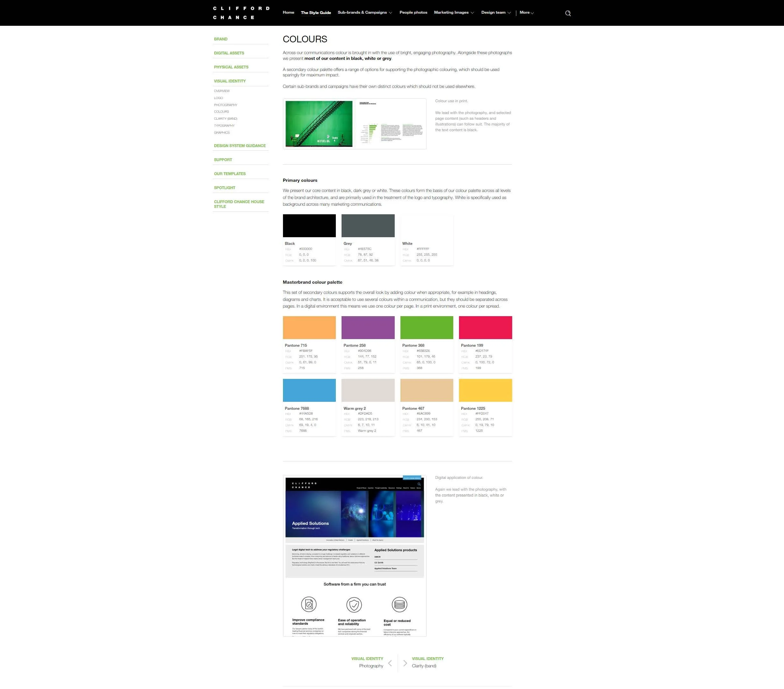784x689 pixels.
Task: Click Pantone 1225 RGB value 255, 208, 71
Action: [x=484, y=419]
